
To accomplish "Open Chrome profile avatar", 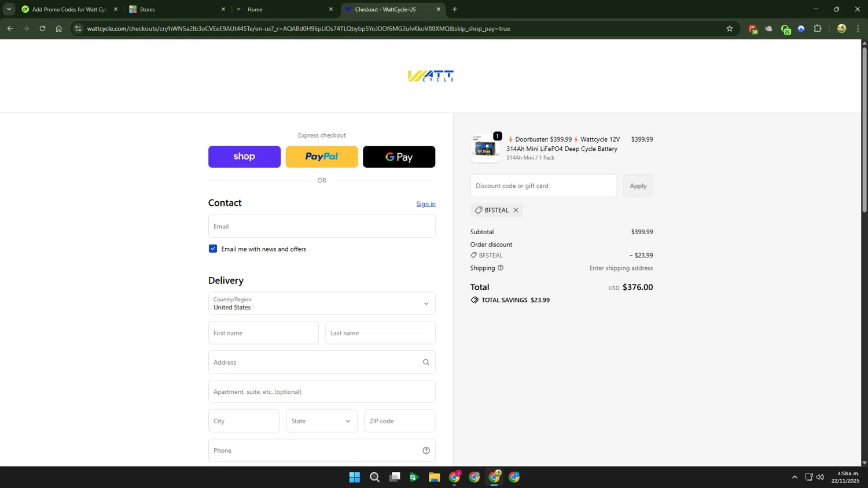I will [x=841, y=28].
